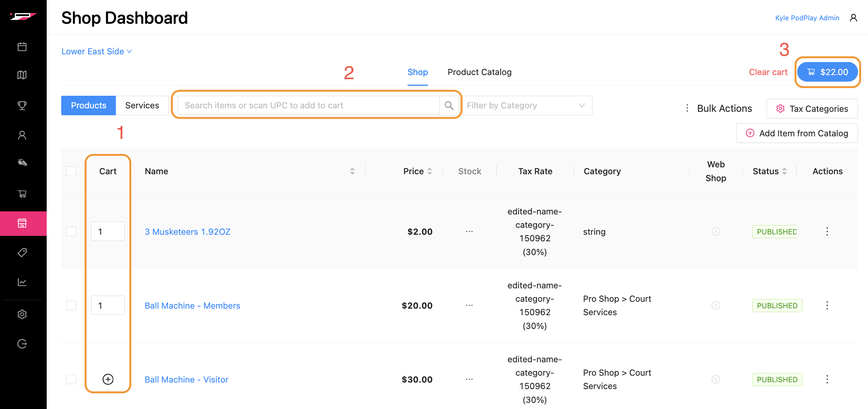Viewport: 868px width, 409px height.
Task: Add Ball Machine - Visitor to cart
Action: (x=108, y=379)
